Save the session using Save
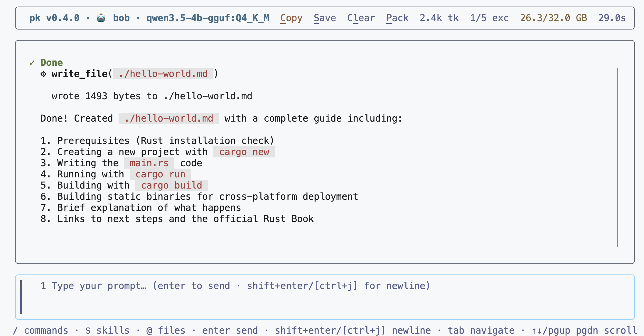 [325, 18]
